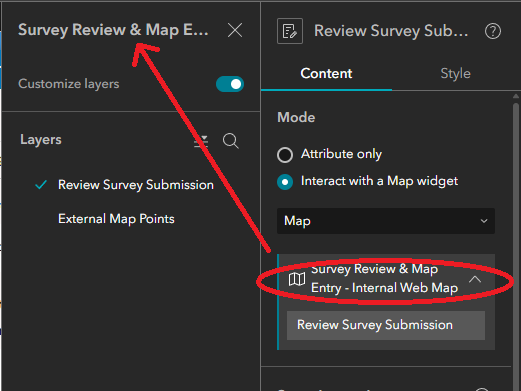Select the External Map Points layer

point(116,219)
